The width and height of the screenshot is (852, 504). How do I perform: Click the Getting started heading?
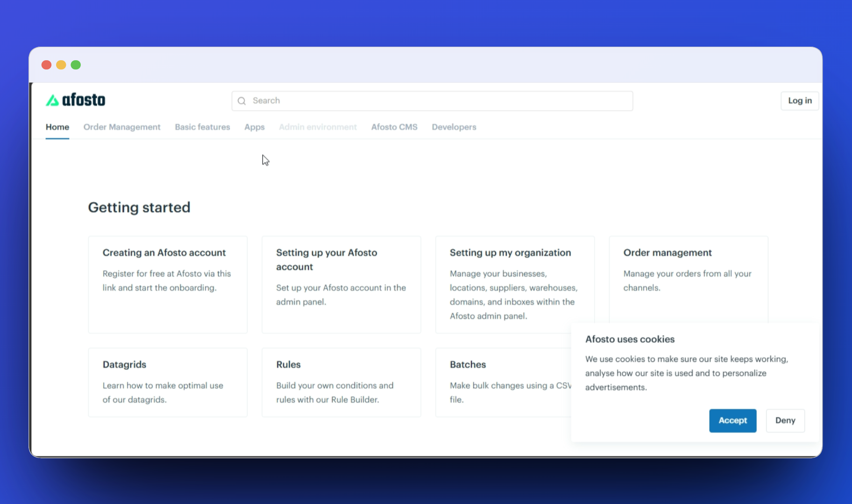coord(139,207)
